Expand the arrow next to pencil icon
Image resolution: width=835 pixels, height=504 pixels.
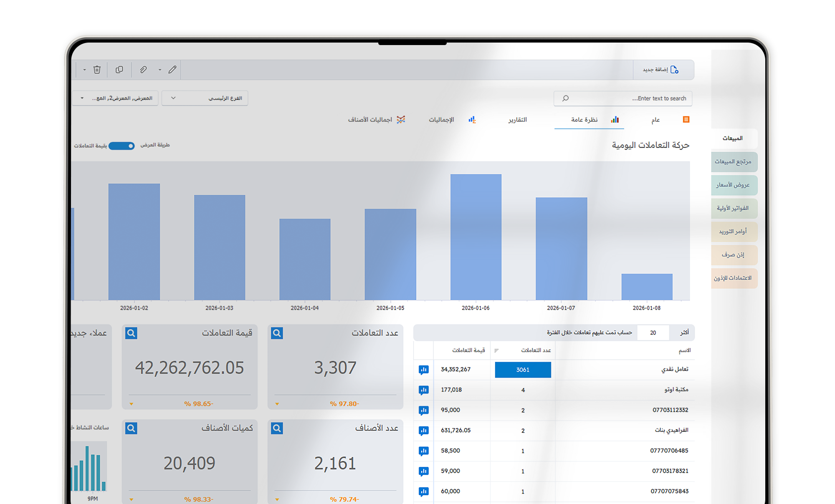160,70
